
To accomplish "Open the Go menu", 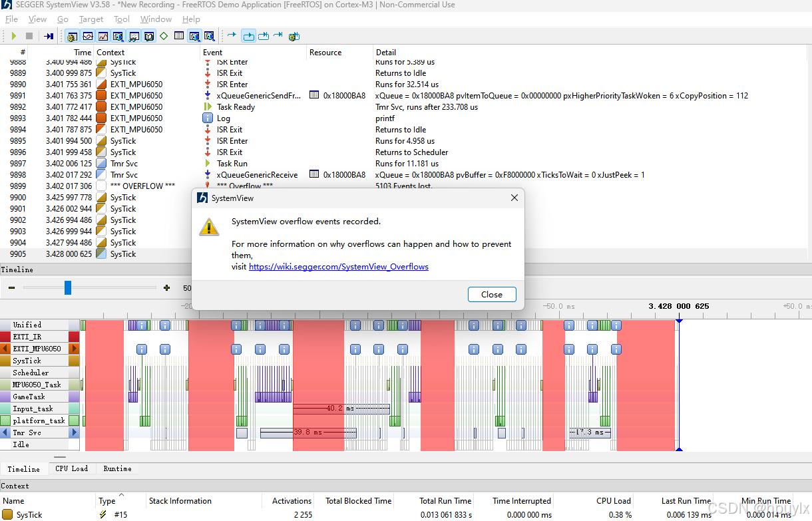I will (62, 19).
